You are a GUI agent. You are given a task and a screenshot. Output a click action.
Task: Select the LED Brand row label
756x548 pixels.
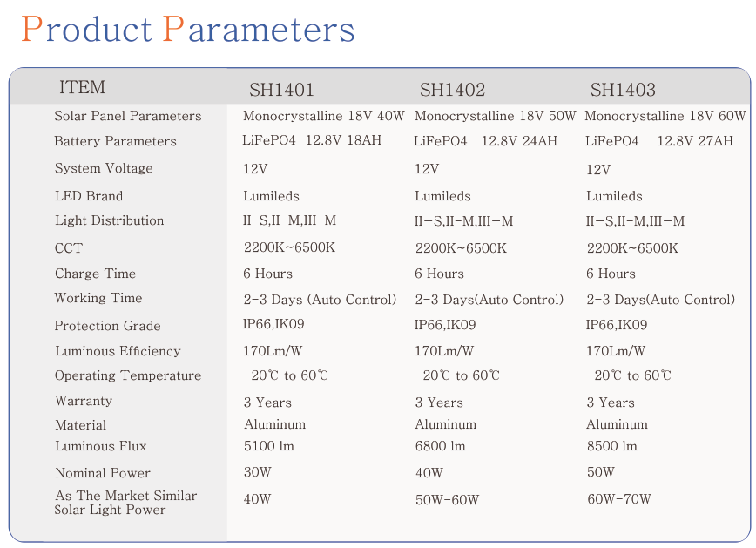tap(89, 196)
